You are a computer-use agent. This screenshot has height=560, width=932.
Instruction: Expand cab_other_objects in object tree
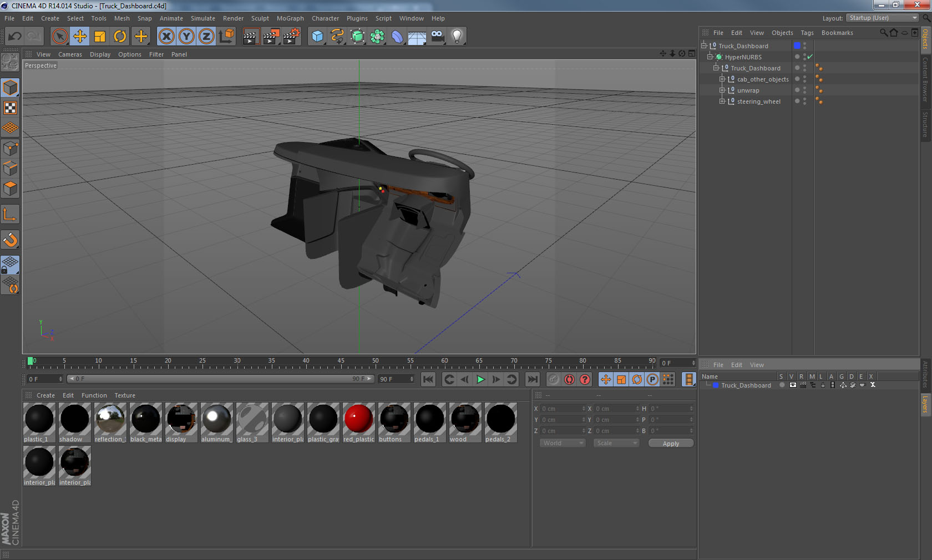(722, 79)
